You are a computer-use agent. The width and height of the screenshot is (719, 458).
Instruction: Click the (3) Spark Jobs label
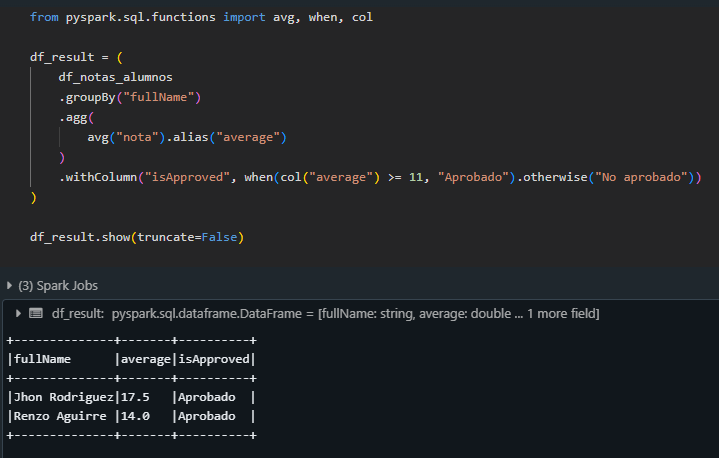pos(58,286)
